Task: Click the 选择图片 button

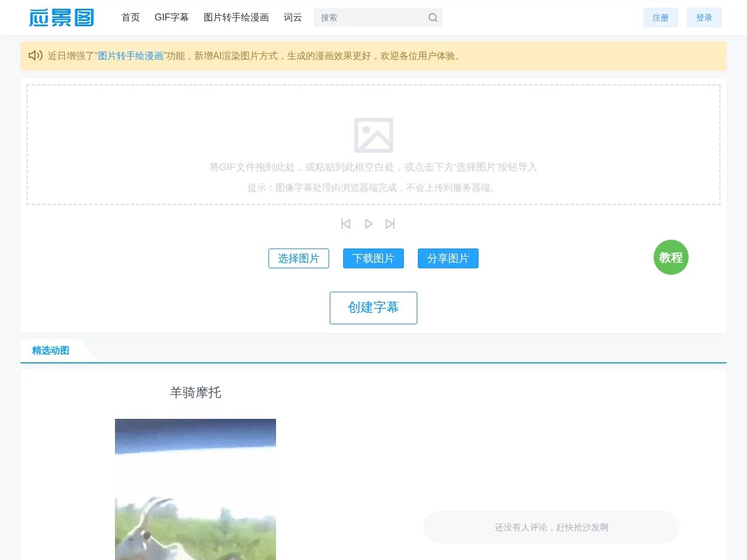Action: point(298,258)
